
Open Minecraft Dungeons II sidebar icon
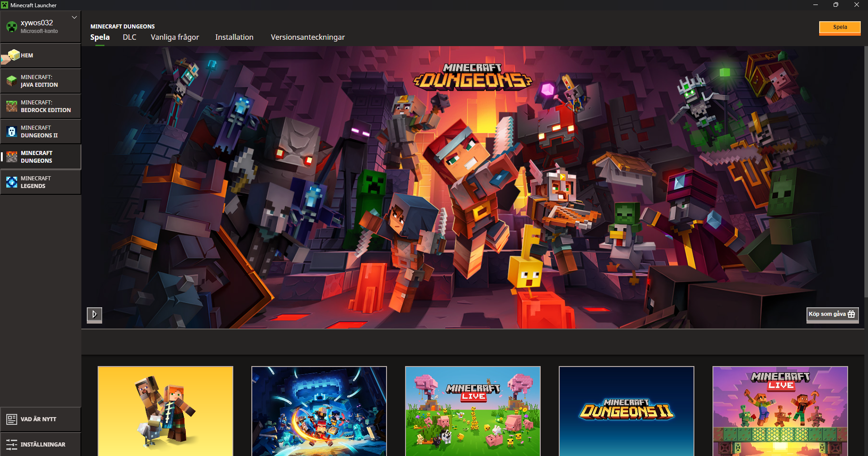(x=12, y=132)
